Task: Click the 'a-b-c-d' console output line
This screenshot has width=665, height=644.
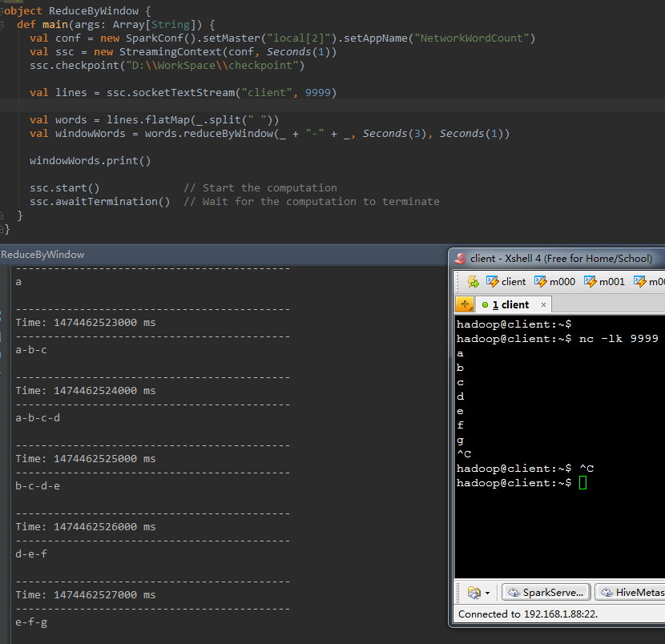Action: coord(38,418)
